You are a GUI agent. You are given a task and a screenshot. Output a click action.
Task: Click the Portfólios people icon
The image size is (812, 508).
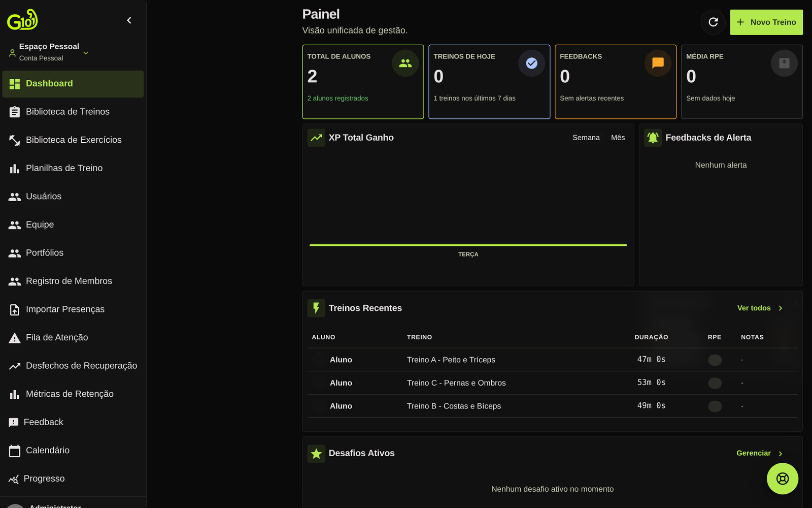(x=15, y=253)
